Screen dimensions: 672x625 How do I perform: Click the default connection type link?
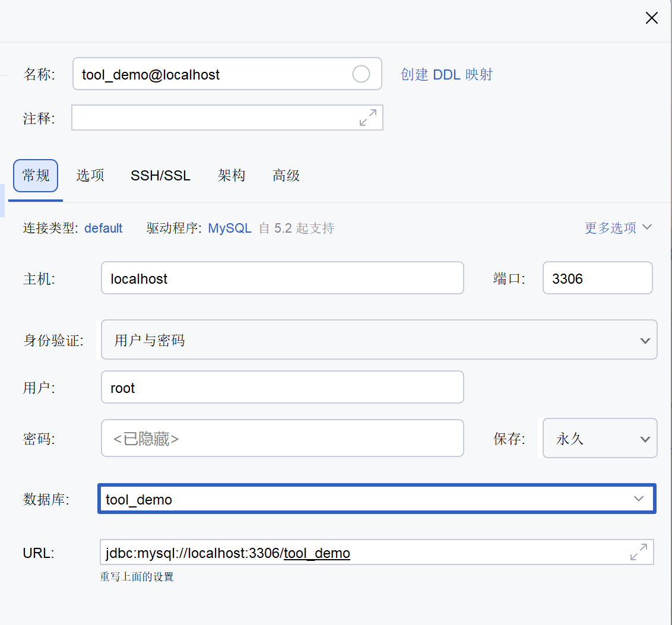click(x=103, y=228)
